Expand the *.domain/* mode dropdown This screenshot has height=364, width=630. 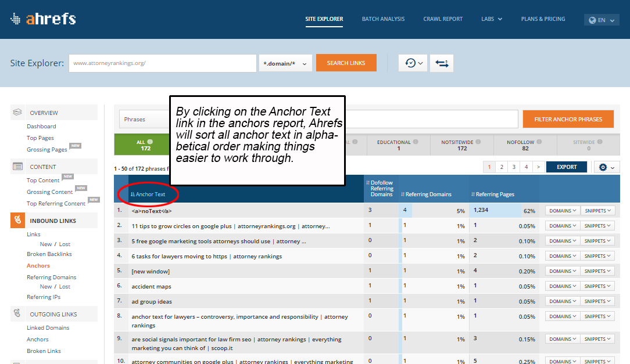pos(285,63)
